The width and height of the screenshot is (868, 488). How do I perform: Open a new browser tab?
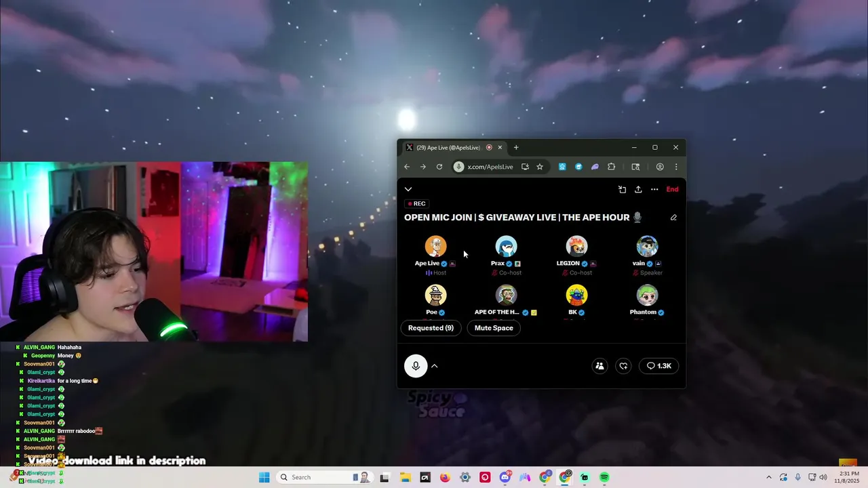(516, 148)
